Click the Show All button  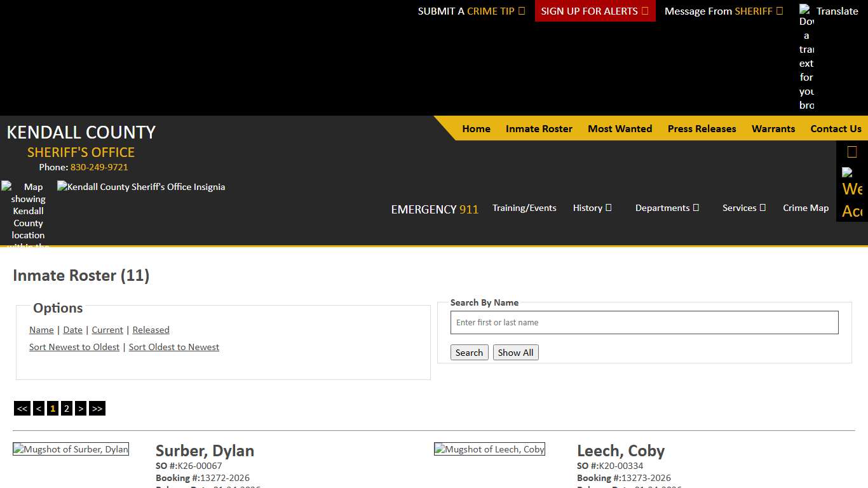click(515, 352)
